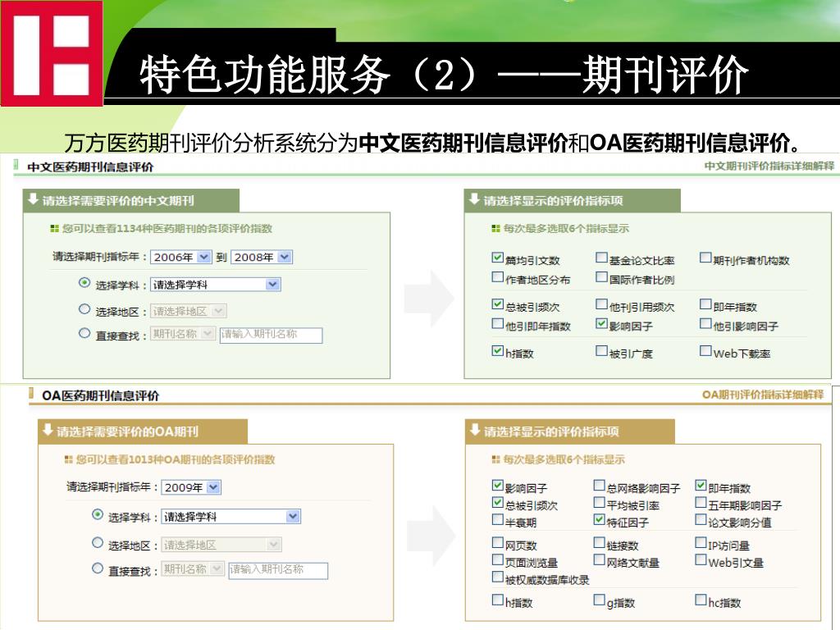Check the 链接数 checkbox
Viewport: 840px width, 630px height.
coord(599,543)
